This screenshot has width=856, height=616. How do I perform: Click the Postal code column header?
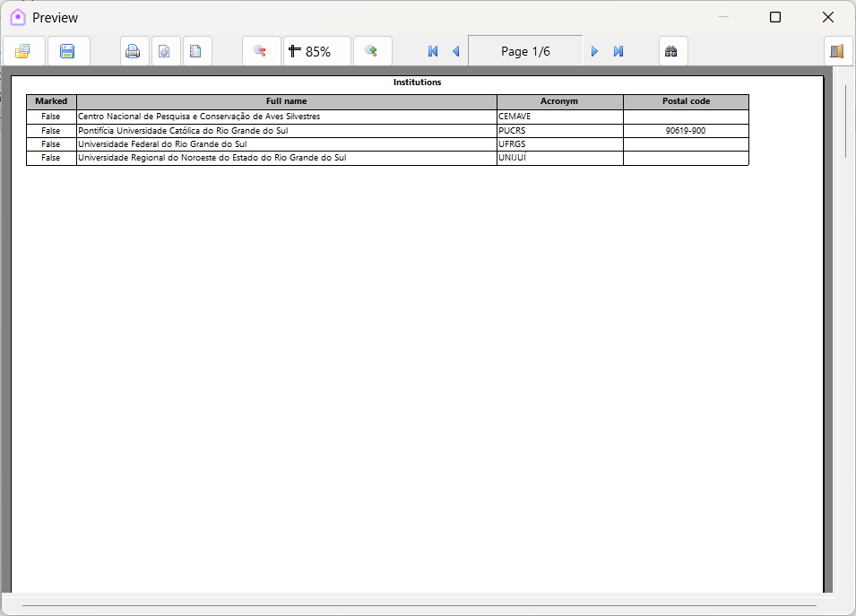[687, 101]
